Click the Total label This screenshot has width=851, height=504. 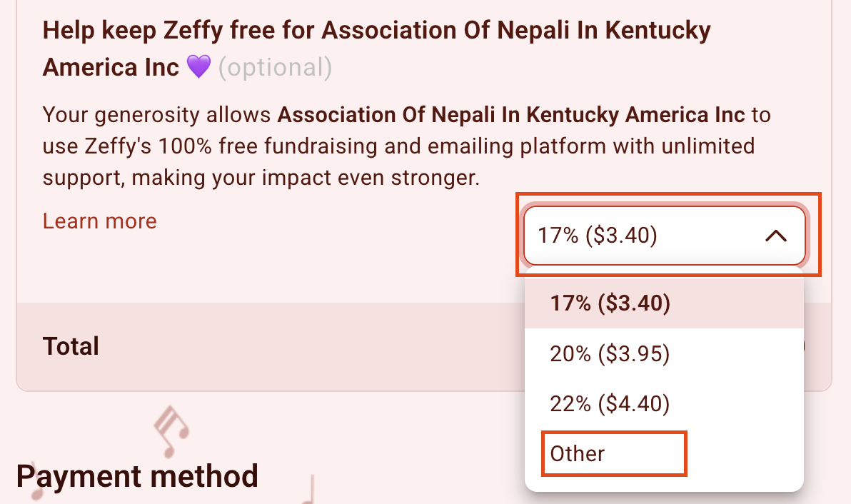click(71, 346)
